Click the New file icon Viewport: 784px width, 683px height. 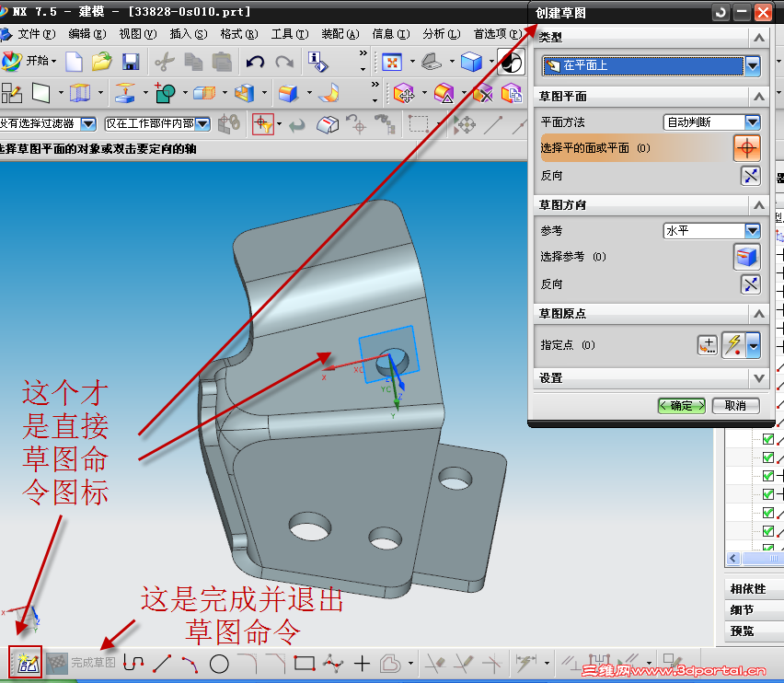coord(74,62)
